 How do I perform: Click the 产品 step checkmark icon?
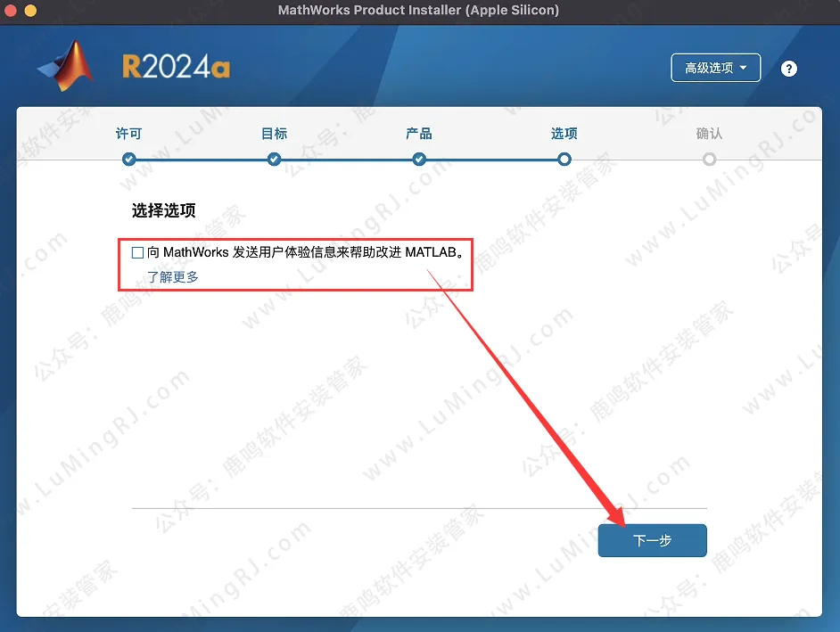419,160
